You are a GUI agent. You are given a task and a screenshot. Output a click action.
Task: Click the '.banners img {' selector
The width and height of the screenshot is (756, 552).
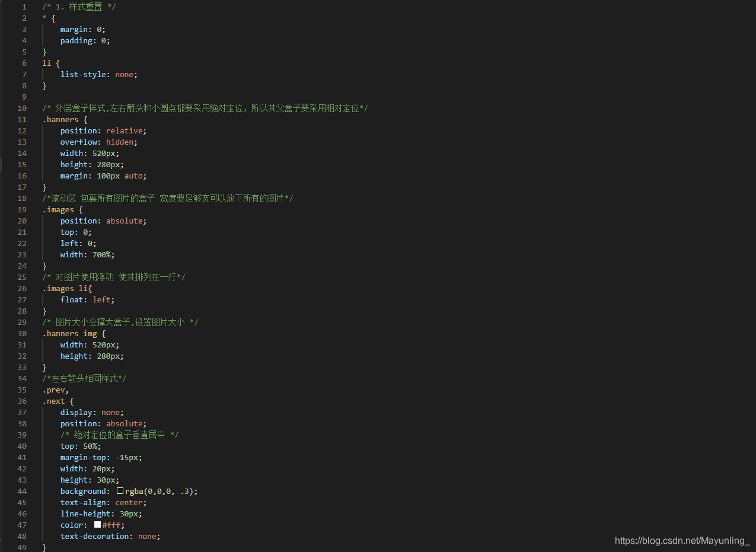pos(74,333)
